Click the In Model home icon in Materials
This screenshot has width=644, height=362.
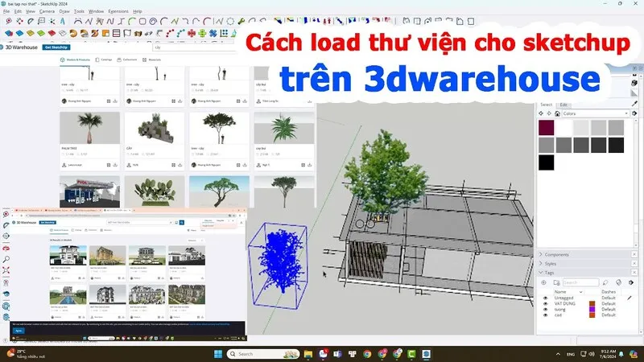[557, 113]
